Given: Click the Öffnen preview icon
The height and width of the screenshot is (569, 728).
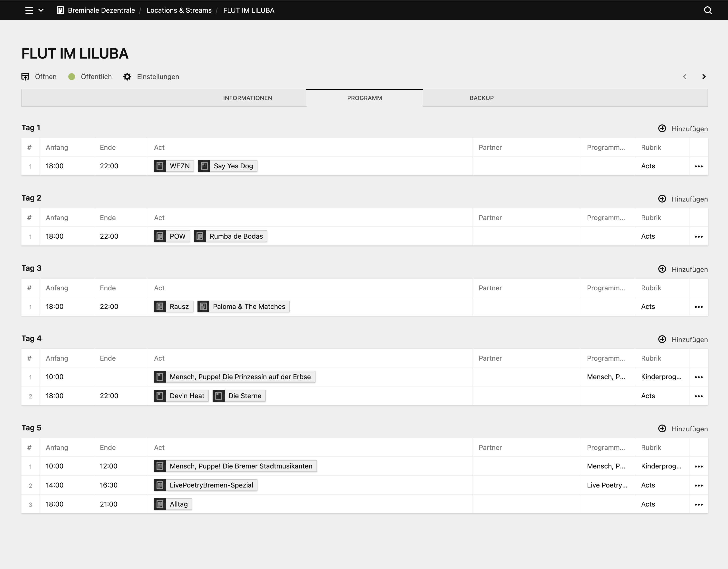Looking at the screenshot, I should click(25, 77).
